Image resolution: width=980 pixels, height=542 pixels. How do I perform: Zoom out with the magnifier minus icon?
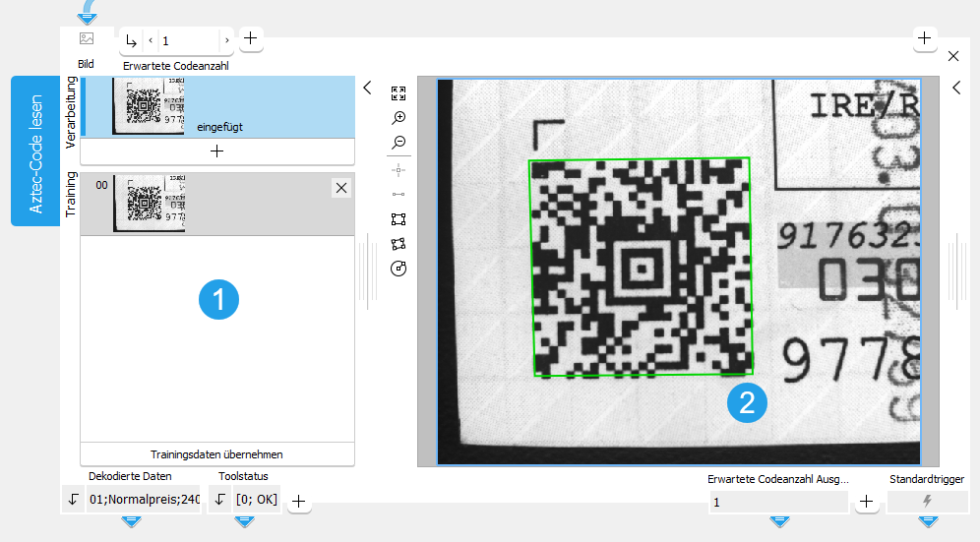pos(398,143)
